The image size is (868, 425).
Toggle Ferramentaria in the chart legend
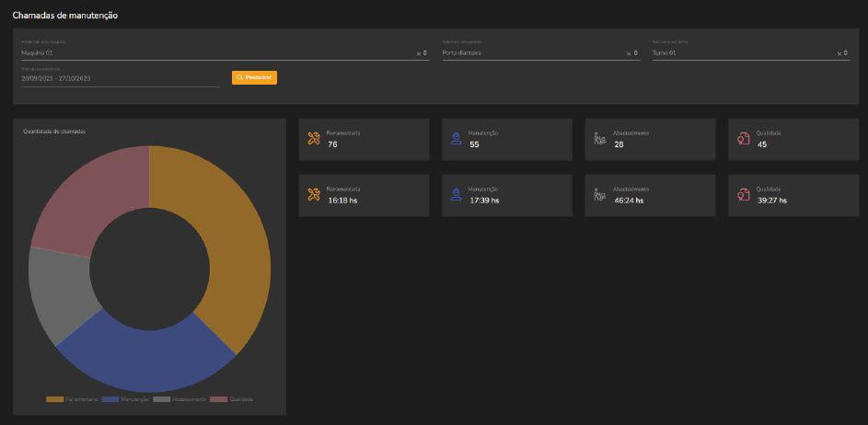pyautogui.click(x=54, y=399)
